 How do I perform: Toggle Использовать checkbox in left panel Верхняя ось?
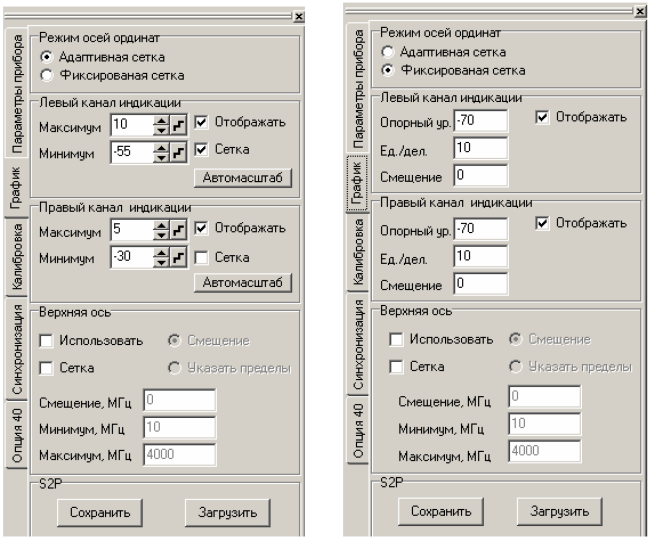click(46, 341)
